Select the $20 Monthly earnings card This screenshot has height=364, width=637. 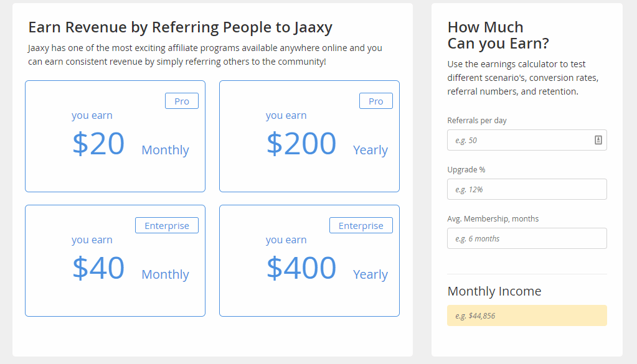(x=115, y=136)
